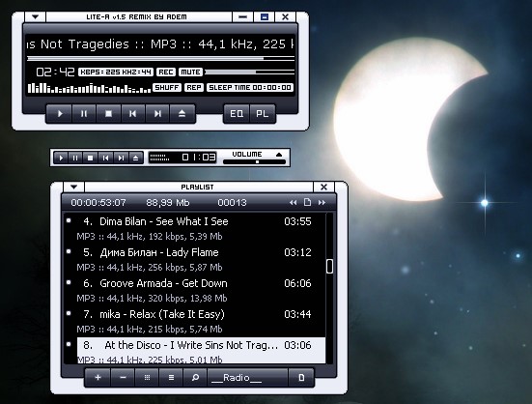Stop playback in the main player
532x404 pixels.
coord(108,114)
